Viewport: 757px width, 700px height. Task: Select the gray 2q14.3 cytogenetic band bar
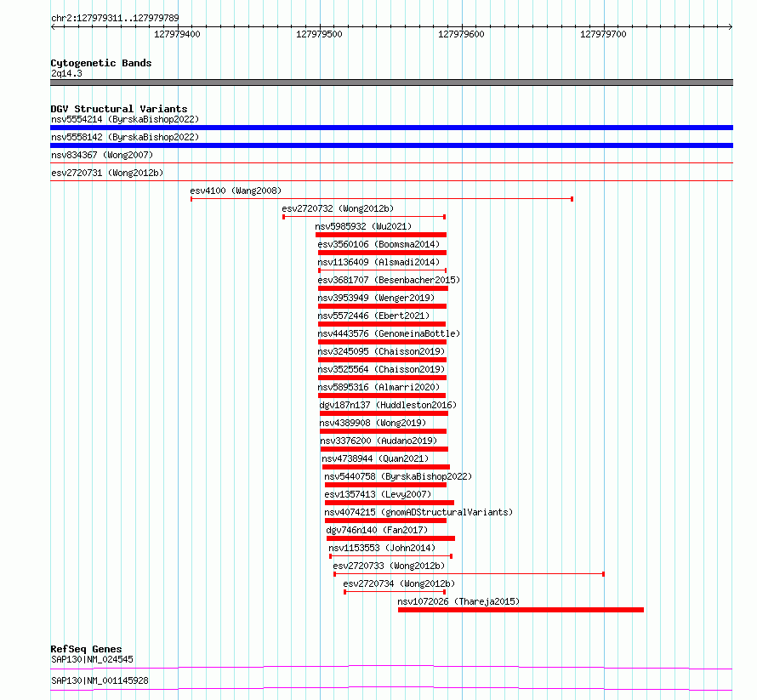(391, 83)
